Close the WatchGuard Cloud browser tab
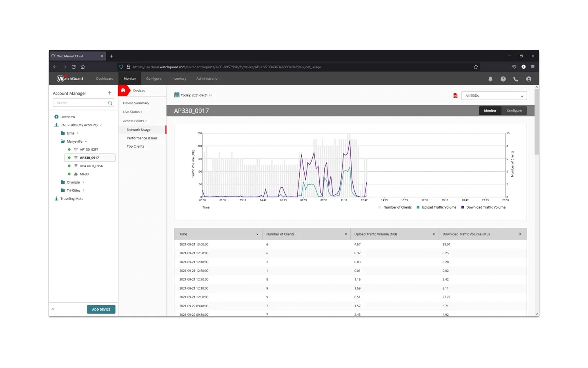 [x=102, y=56]
